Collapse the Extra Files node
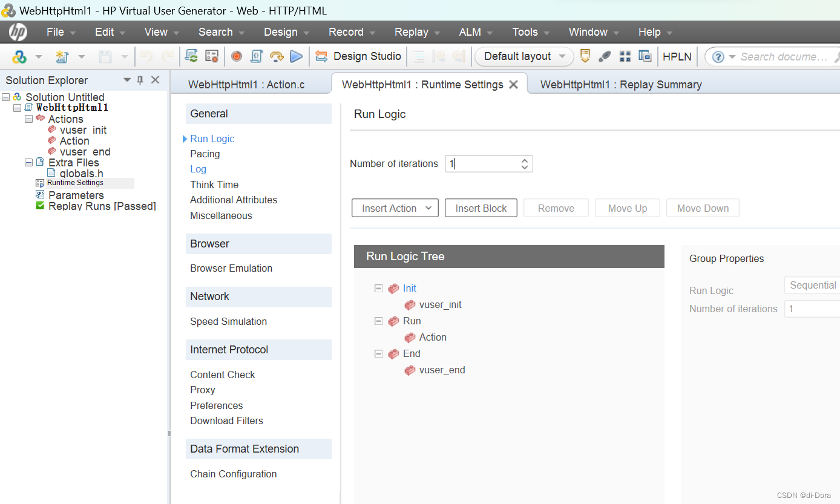 click(28, 162)
